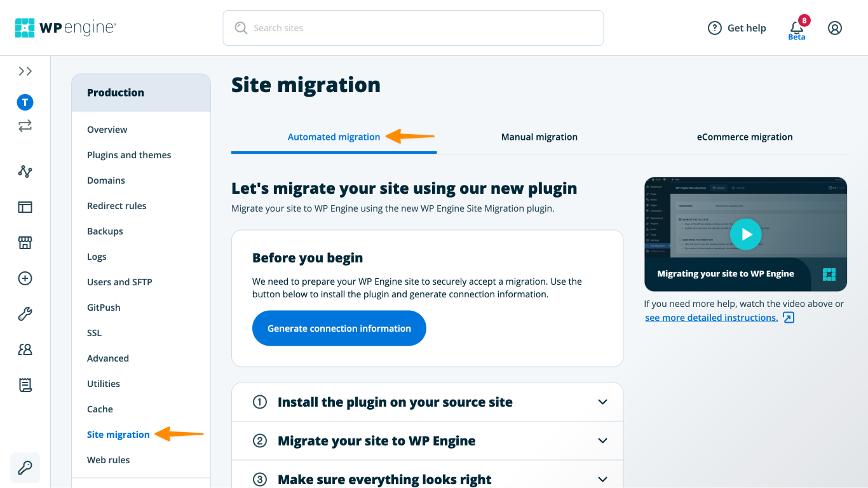Click Generate connection information
868x488 pixels.
tap(339, 328)
